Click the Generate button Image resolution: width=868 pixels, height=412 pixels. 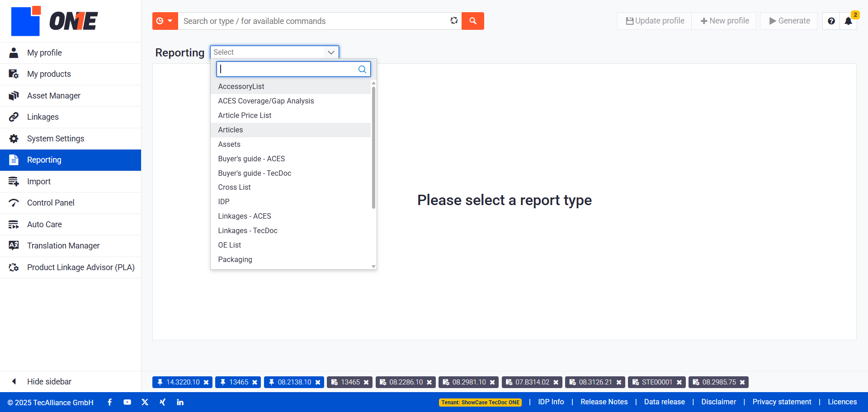789,21
